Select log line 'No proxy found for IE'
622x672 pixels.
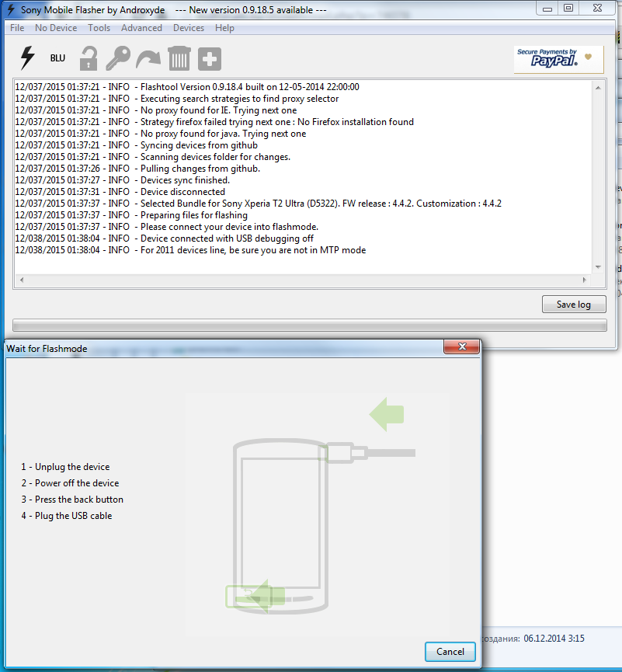(156, 110)
